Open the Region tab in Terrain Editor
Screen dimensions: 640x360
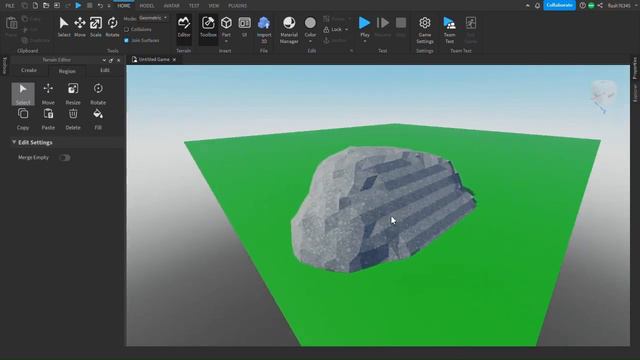pyautogui.click(x=67, y=71)
